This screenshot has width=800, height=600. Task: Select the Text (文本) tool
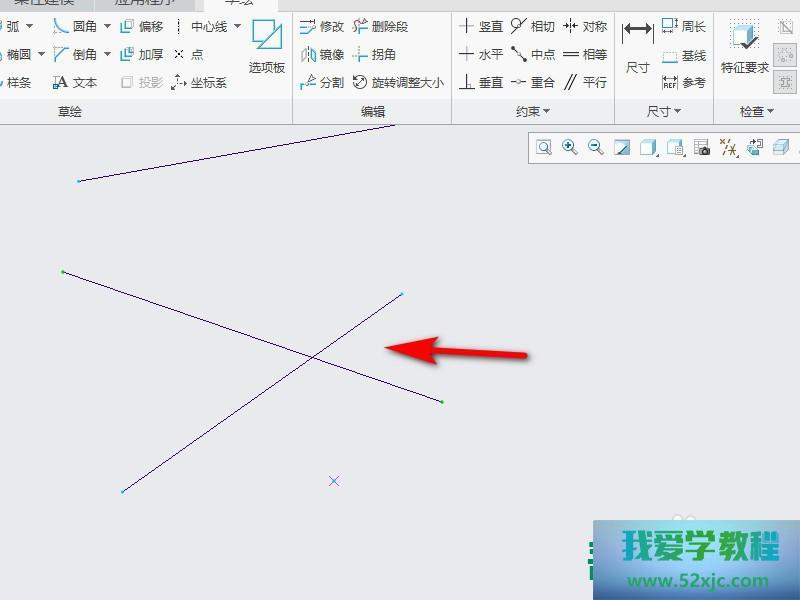(75, 83)
